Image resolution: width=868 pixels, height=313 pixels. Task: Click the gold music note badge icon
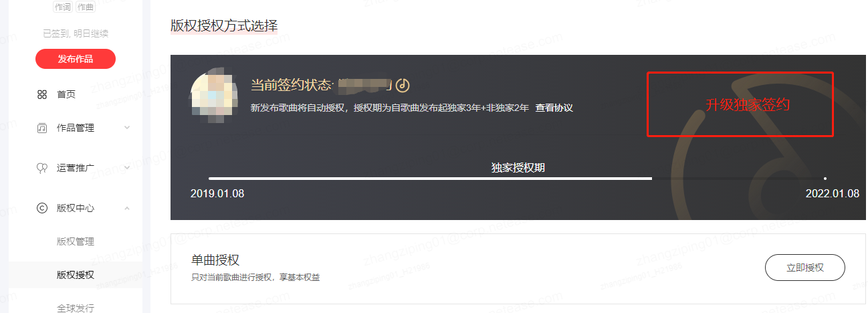[402, 86]
